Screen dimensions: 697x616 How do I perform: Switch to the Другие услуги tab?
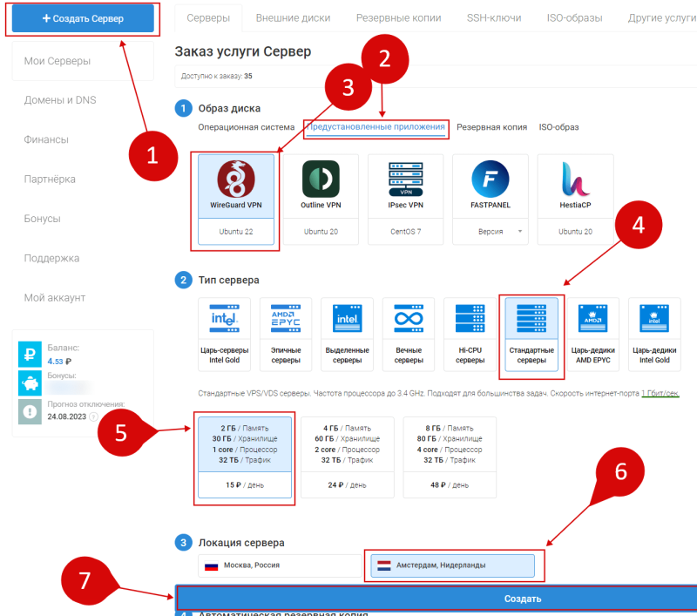[662, 18]
